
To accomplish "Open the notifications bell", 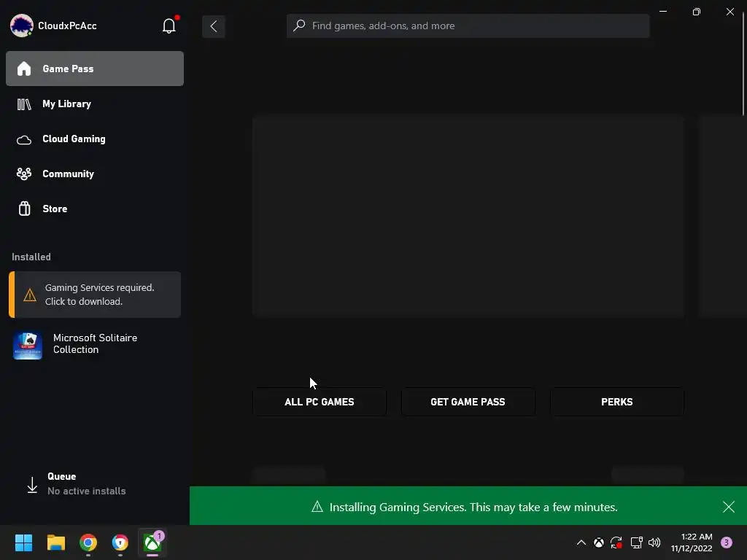I will (x=169, y=26).
